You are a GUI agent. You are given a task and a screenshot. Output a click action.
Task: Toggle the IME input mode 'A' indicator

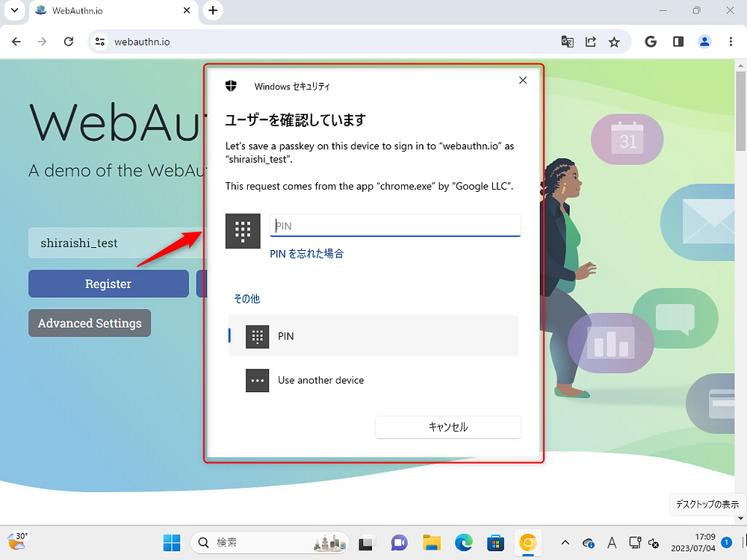(612, 542)
